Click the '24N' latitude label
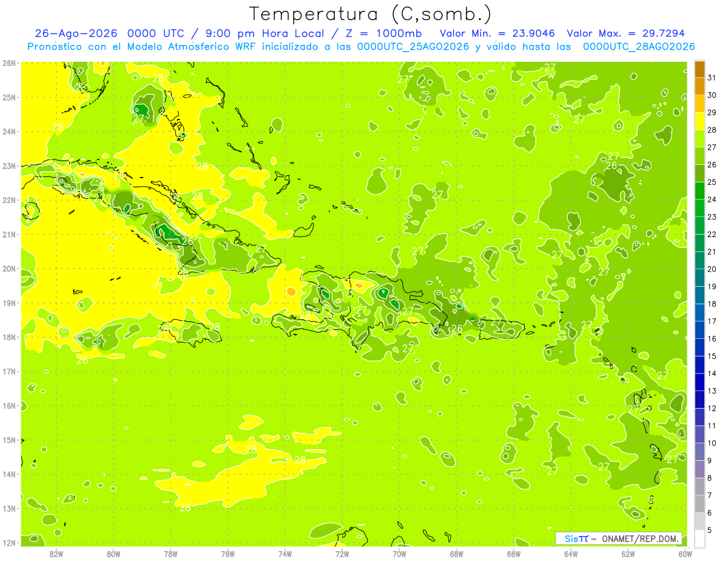 [9, 132]
